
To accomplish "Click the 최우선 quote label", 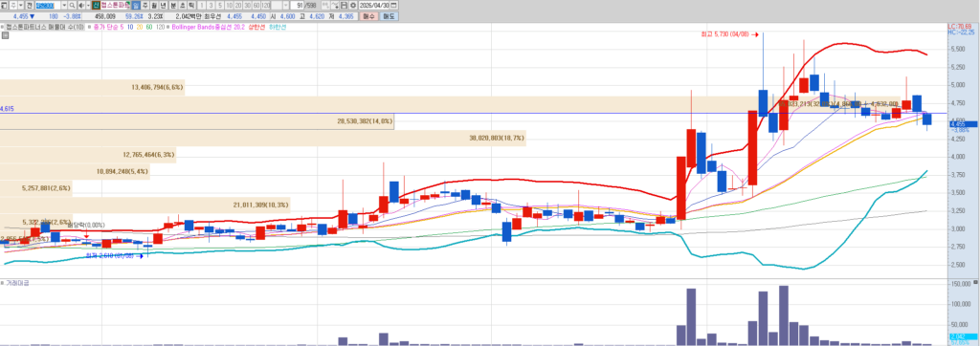I will 212,16.
